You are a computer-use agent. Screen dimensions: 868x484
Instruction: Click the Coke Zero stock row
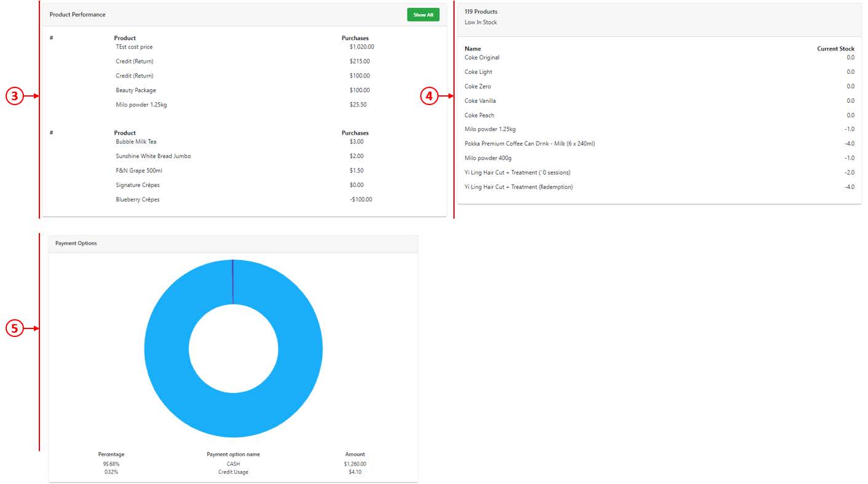659,86
